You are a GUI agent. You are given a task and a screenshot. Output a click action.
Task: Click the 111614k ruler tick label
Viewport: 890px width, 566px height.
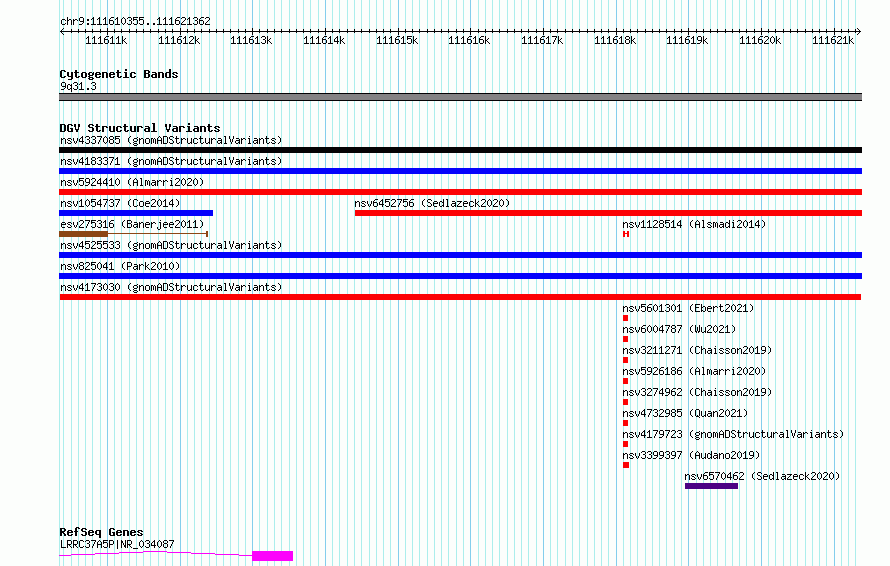coord(324,40)
